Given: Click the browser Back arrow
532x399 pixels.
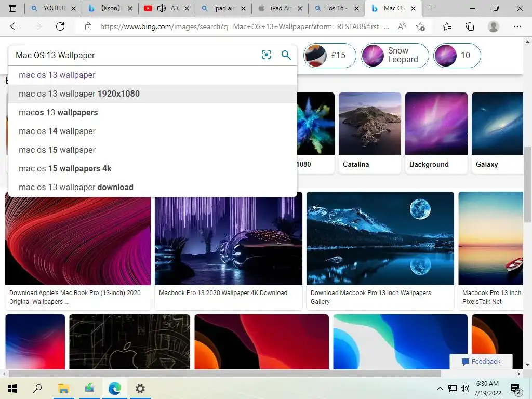Looking at the screenshot, I should point(14,26).
